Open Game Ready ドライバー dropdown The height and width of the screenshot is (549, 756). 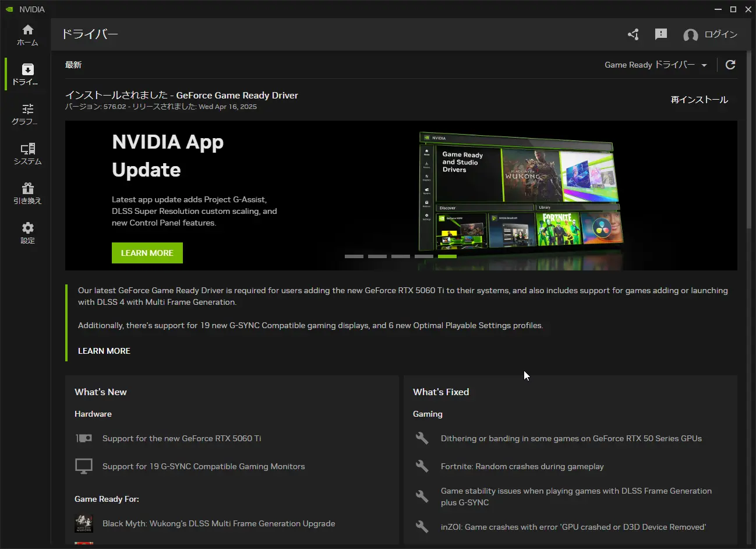pyautogui.click(x=656, y=65)
